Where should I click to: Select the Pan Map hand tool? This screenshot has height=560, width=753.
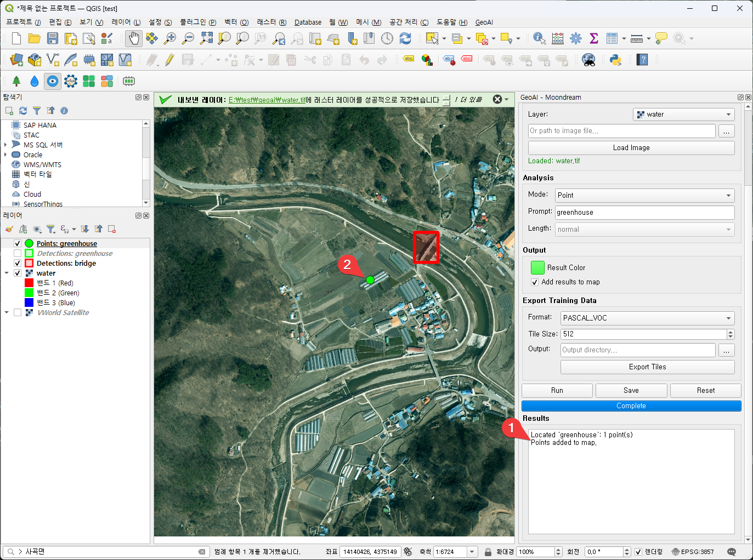(133, 38)
